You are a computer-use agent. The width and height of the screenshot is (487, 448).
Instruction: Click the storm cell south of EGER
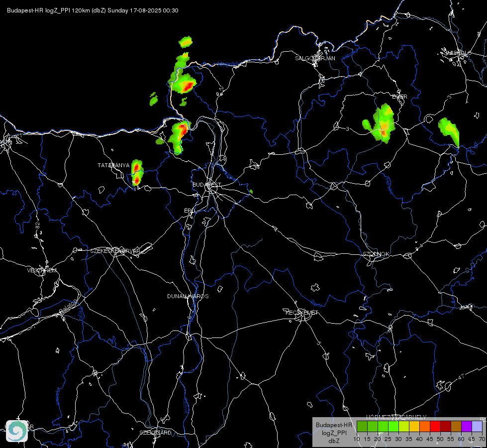[383, 123]
